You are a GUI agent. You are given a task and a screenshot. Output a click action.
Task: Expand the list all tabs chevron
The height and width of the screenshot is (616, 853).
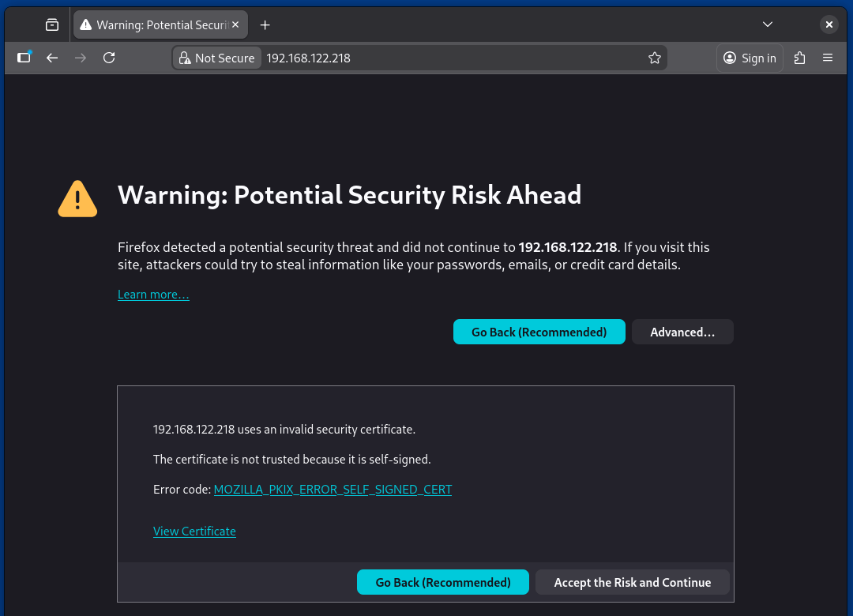767,24
